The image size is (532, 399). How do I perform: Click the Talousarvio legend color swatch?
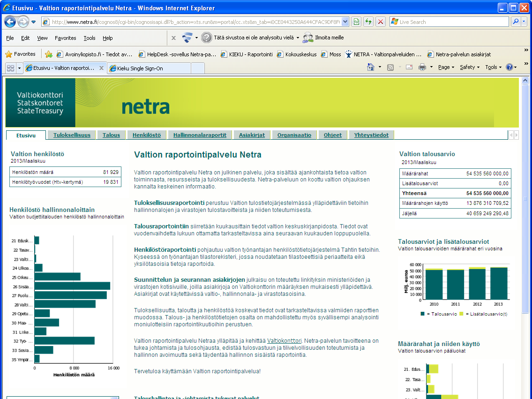422,314
